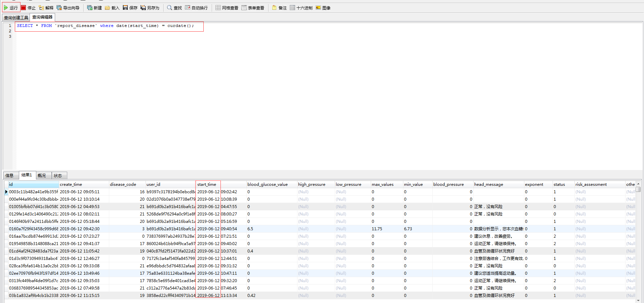Switch result display to 表单查看 form view

(x=253, y=7)
